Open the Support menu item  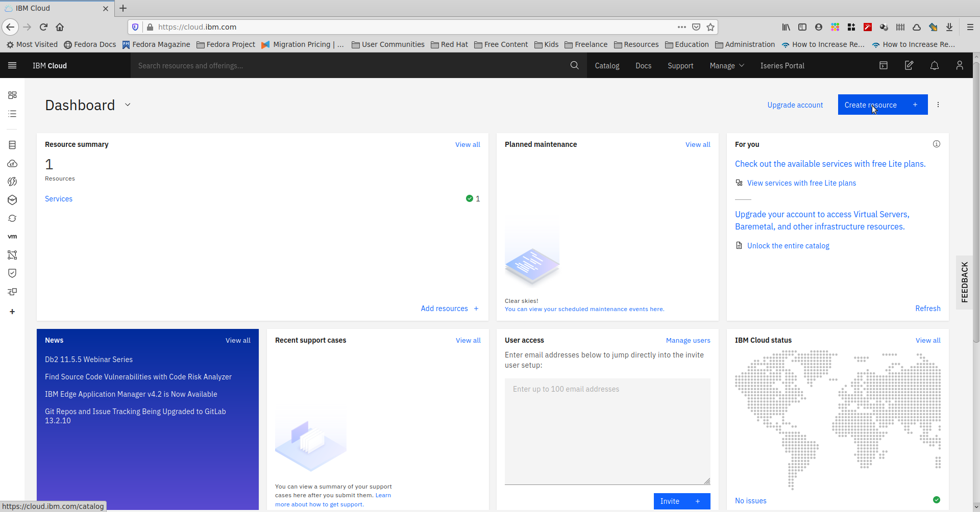[680, 65]
